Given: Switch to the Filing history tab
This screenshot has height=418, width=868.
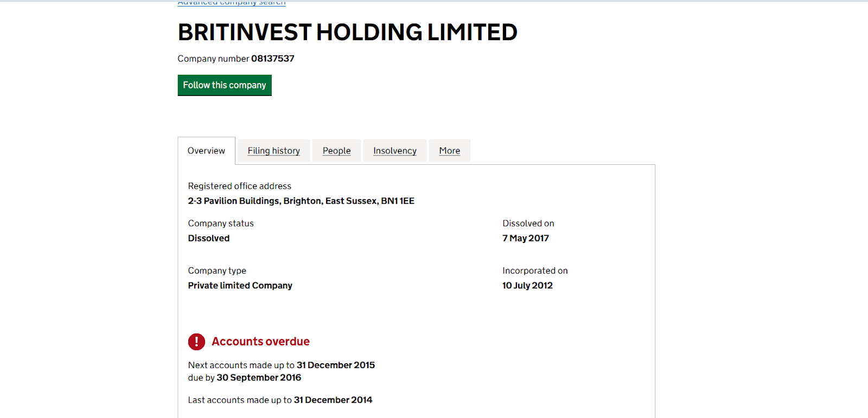Looking at the screenshot, I should coord(274,151).
